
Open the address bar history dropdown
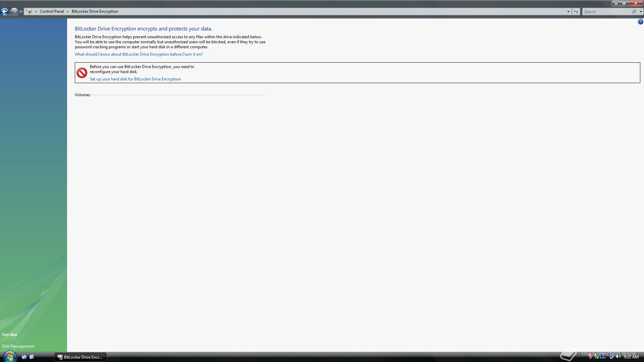[x=568, y=12]
